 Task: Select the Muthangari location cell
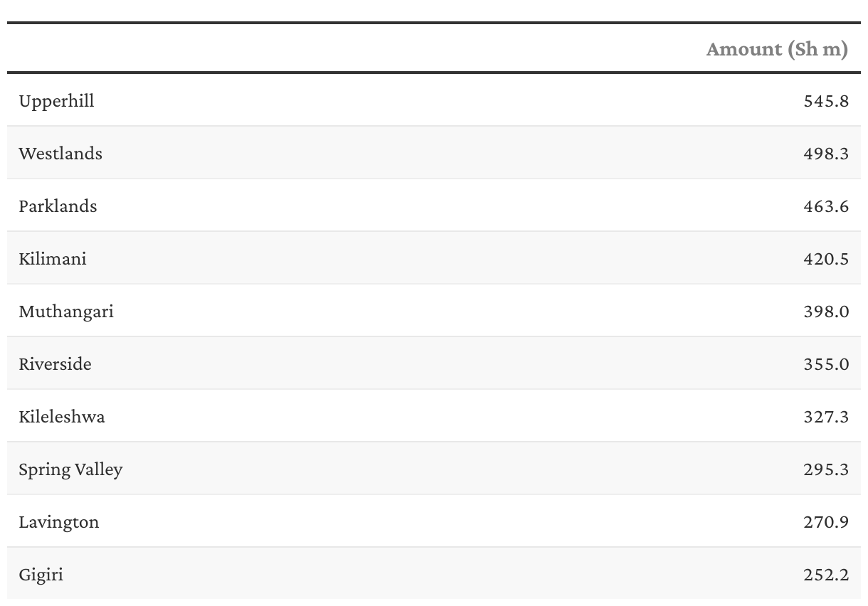pos(66,312)
